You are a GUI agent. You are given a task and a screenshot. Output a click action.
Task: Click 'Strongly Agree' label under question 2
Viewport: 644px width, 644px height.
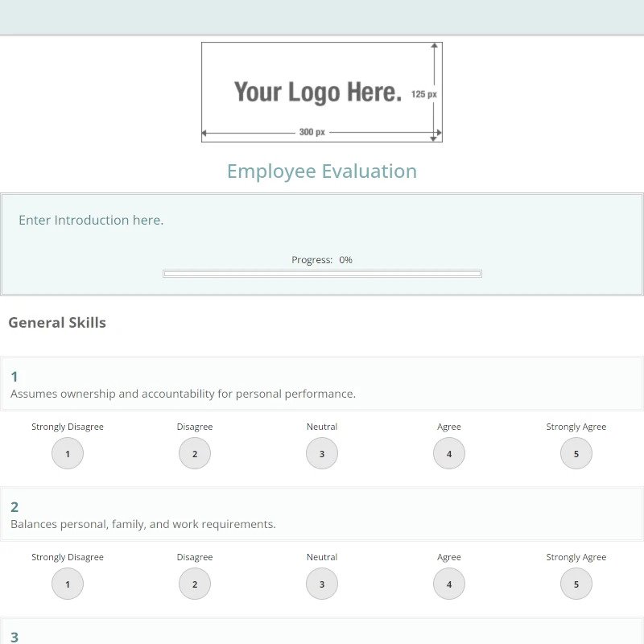point(576,557)
